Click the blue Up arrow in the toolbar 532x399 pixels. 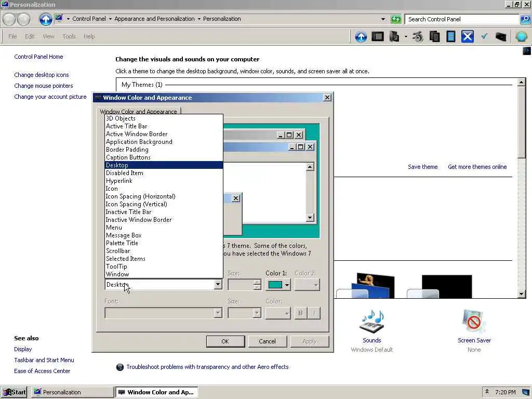pyautogui.click(x=361, y=36)
